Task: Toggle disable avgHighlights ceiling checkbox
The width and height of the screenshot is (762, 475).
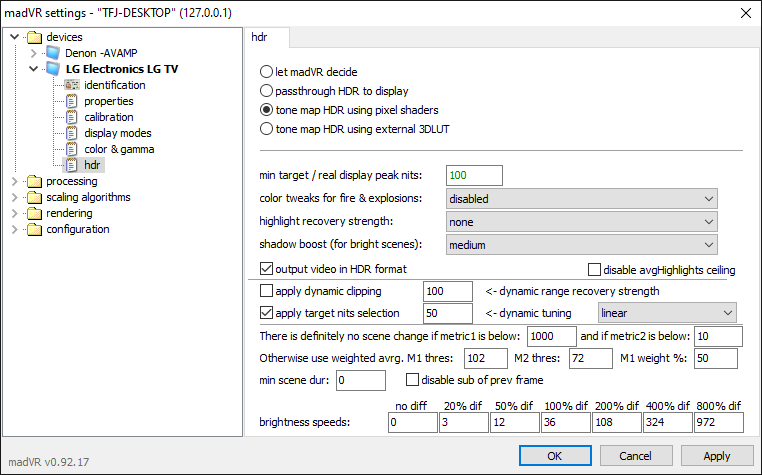Action: click(x=594, y=270)
